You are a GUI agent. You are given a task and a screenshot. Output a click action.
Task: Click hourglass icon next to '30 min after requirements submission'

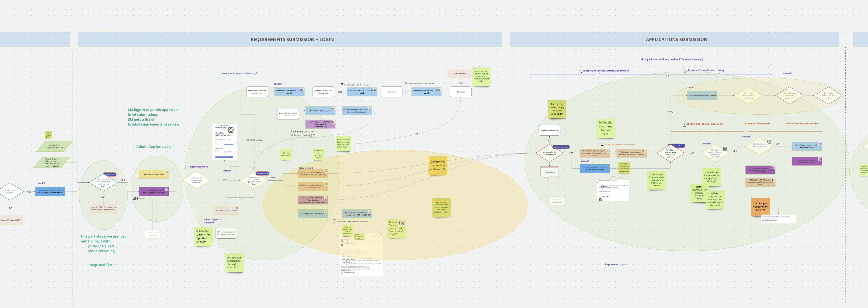coord(335,222)
